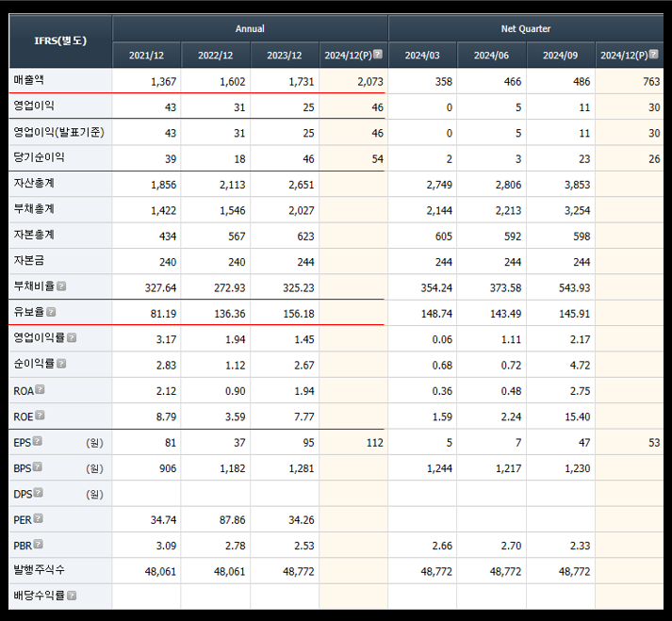Screen dimensions: 672x621
Task: Click 유보율 value 156.18
Action: pos(299,314)
